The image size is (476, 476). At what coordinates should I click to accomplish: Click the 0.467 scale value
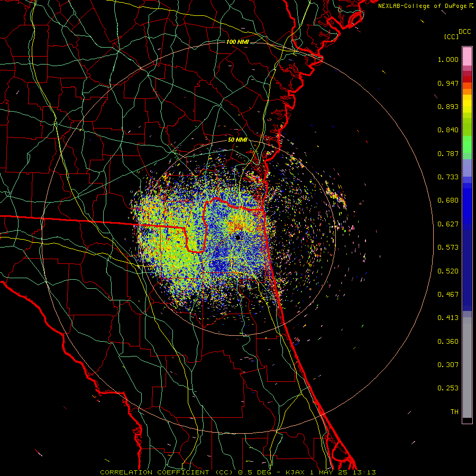[x=448, y=295]
